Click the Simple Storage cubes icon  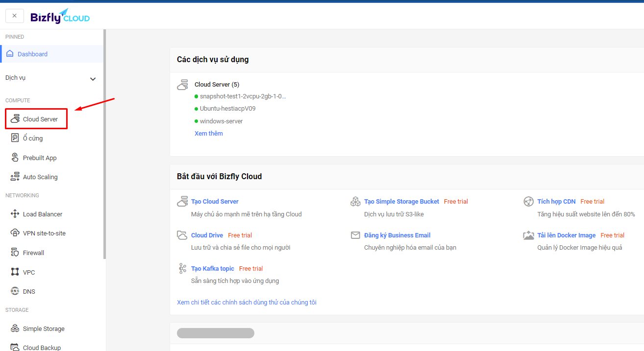(15, 328)
